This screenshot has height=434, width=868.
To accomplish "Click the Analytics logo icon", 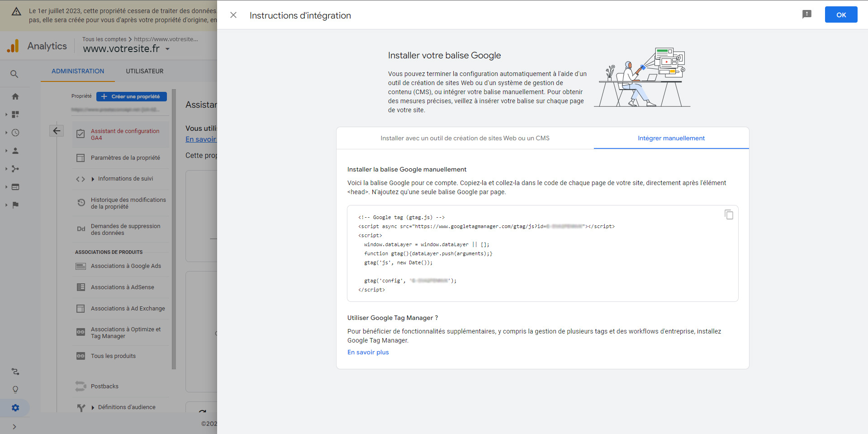I will 13,46.
